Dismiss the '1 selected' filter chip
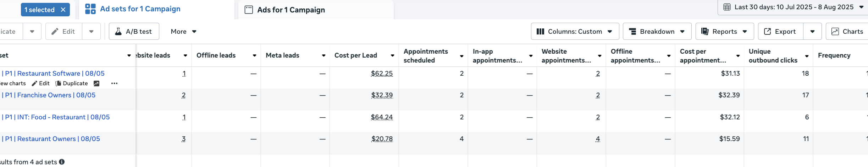Screen dimensions: 868x167 coord(63,10)
